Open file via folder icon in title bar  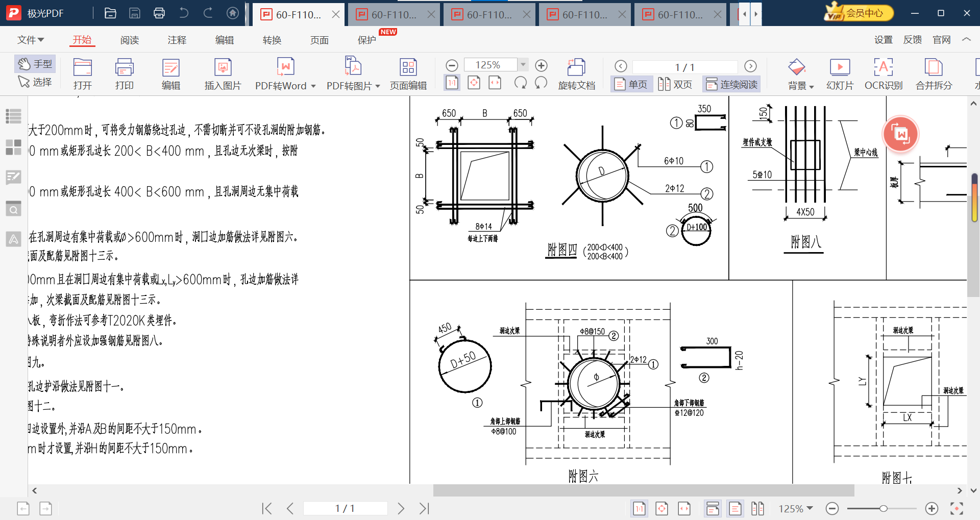pos(110,13)
